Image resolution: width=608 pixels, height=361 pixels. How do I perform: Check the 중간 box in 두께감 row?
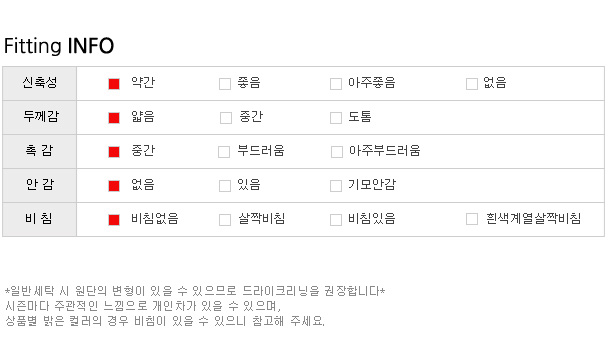(226, 118)
